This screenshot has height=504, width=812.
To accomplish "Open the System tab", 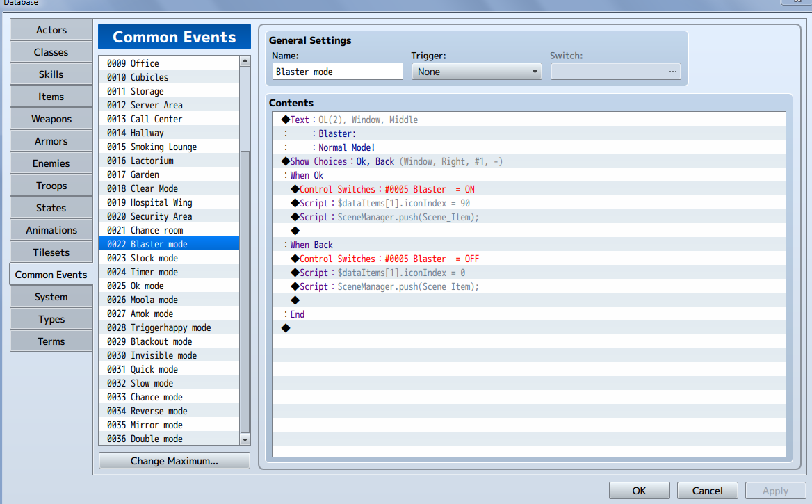I will pos(51,298).
